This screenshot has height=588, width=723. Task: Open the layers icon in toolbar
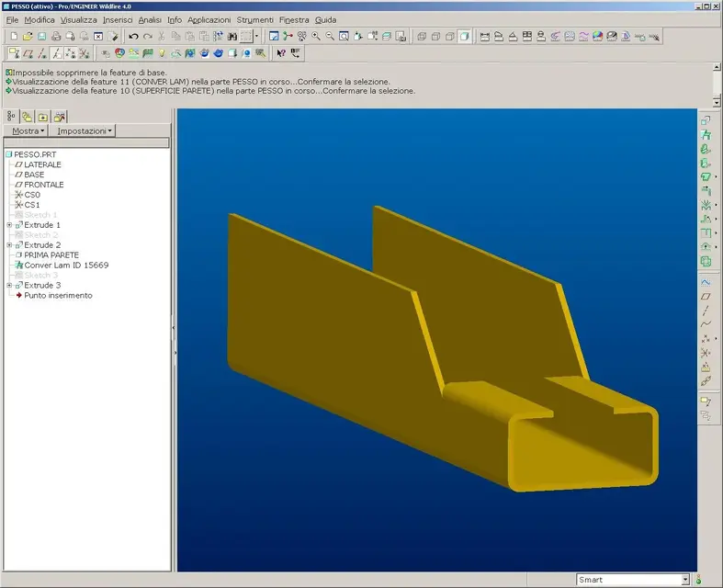[x=387, y=37]
